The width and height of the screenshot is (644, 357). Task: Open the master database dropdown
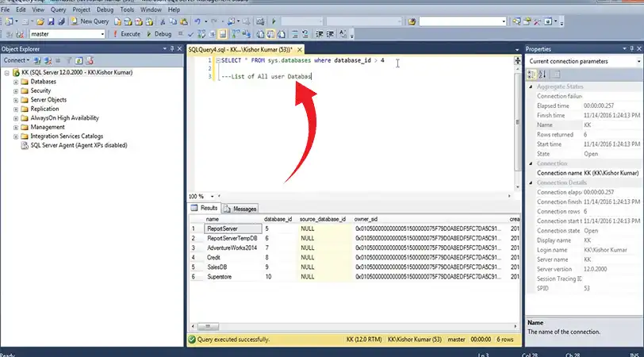point(102,34)
